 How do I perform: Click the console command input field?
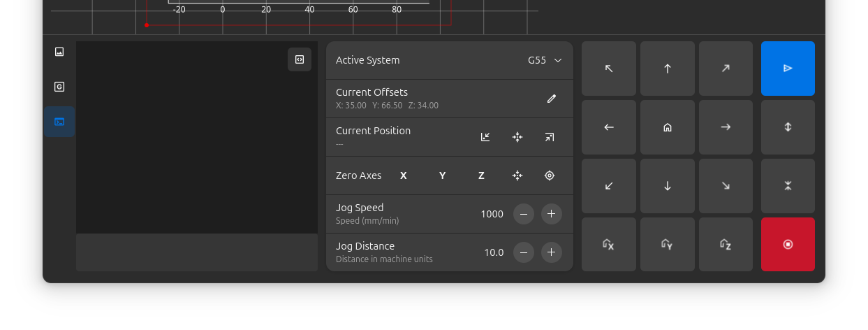pyautogui.click(x=196, y=252)
